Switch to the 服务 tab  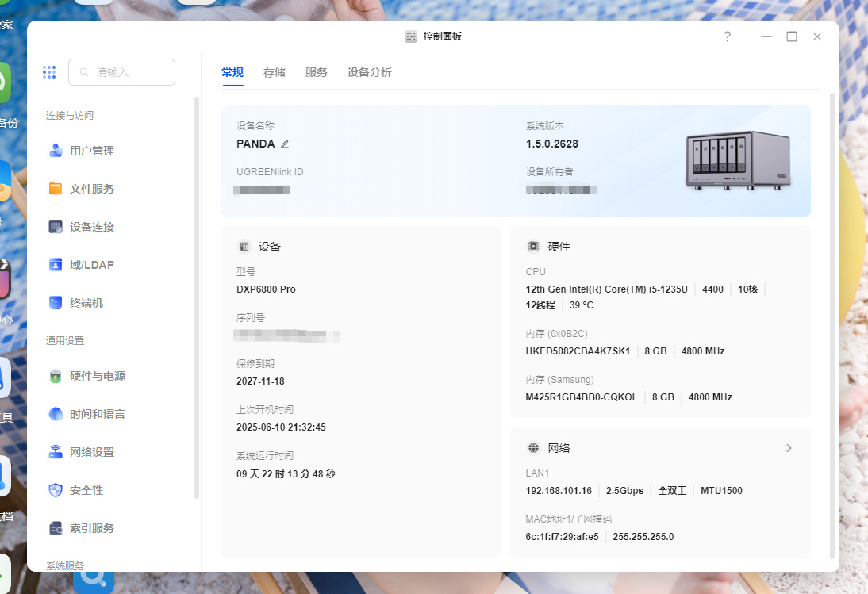click(x=316, y=72)
